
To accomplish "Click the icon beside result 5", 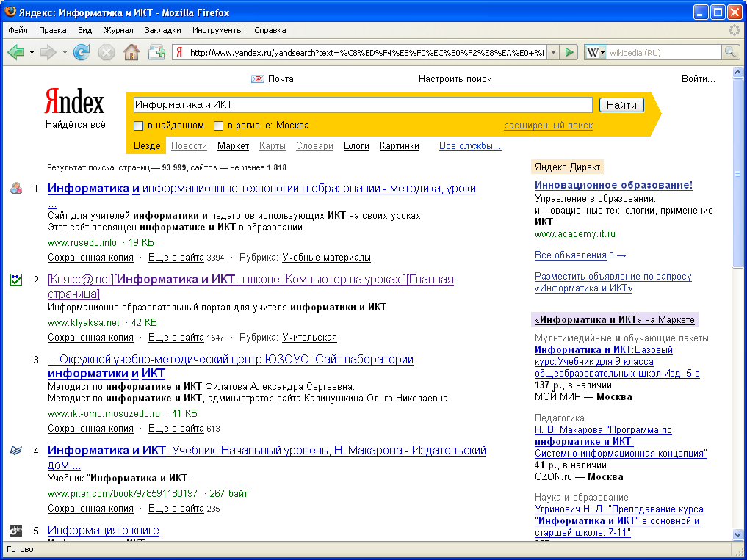I will (x=16, y=530).
